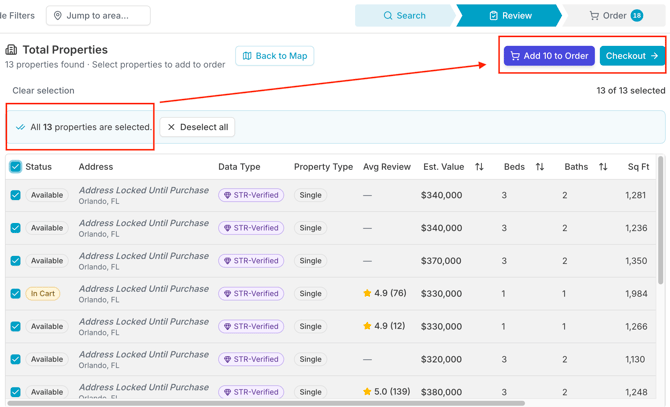Click the 5.0 (139) star rating
The height and width of the screenshot is (407, 670).
389,392
